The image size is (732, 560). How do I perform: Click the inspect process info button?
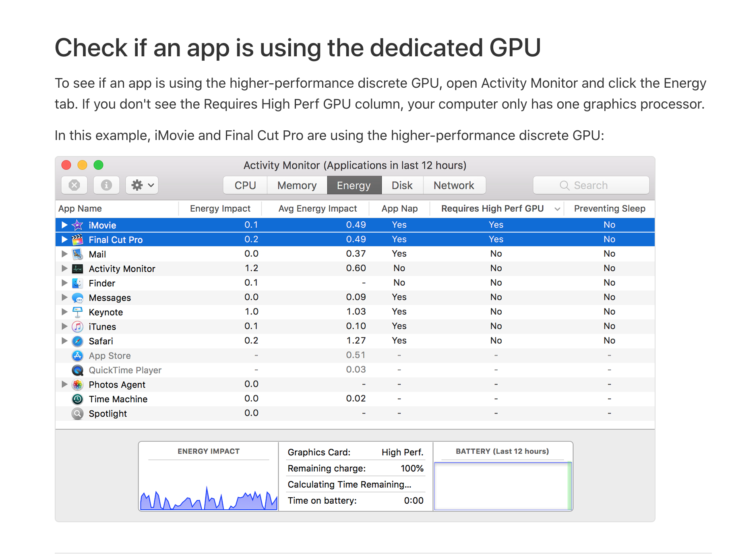(106, 185)
